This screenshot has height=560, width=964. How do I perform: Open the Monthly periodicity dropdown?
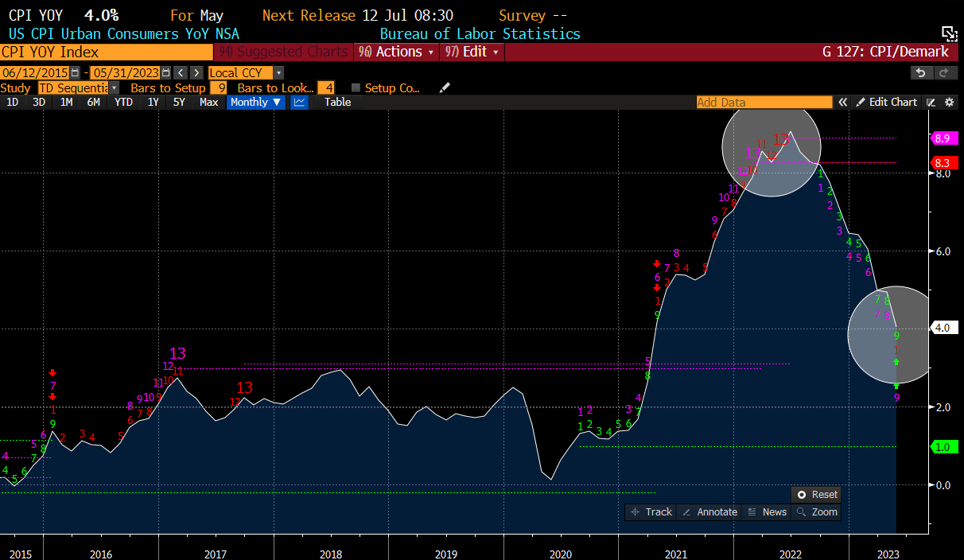point(255,102)
